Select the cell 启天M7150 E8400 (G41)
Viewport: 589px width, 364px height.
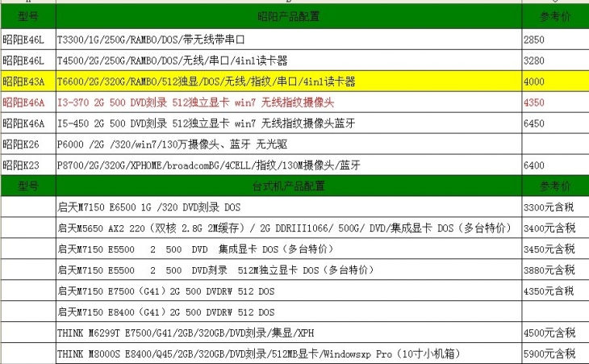click(289, 312)
